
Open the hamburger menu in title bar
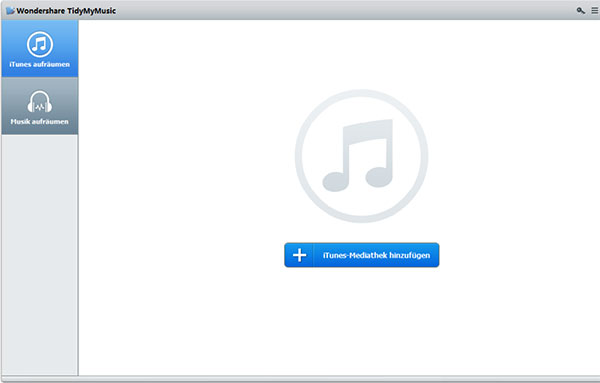point(595,11)
